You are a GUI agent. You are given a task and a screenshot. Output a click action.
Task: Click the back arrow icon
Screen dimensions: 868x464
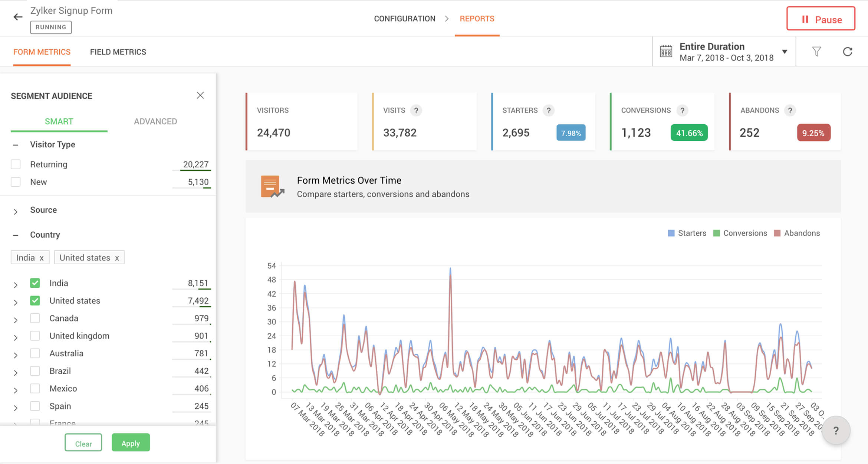point(18,17)
